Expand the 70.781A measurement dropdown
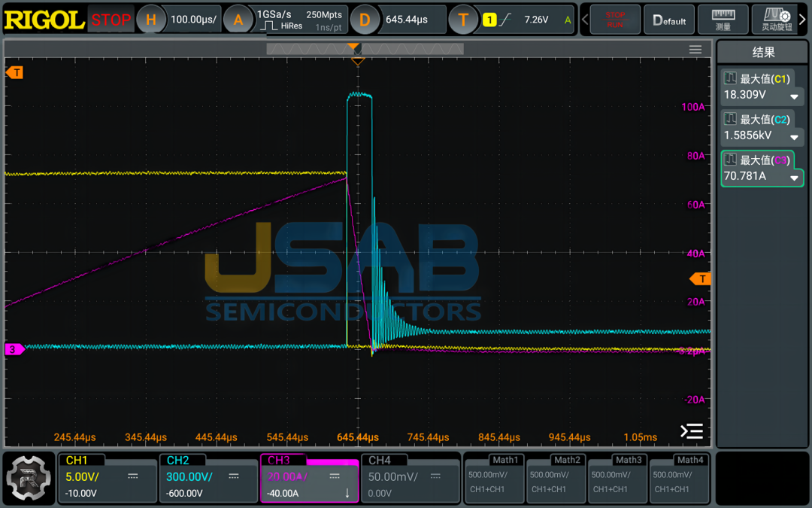812x508 pixels. click(794, 178)
